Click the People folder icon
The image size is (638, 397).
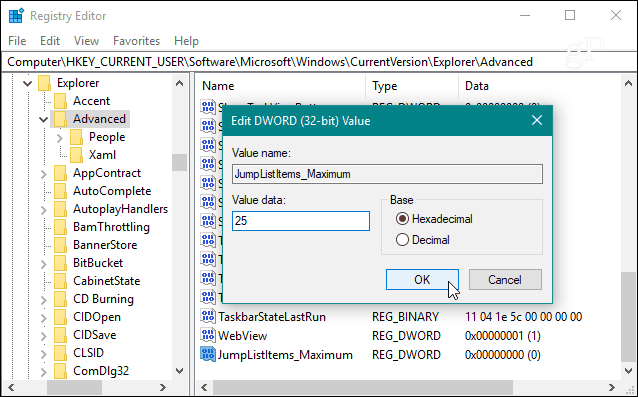76,137
